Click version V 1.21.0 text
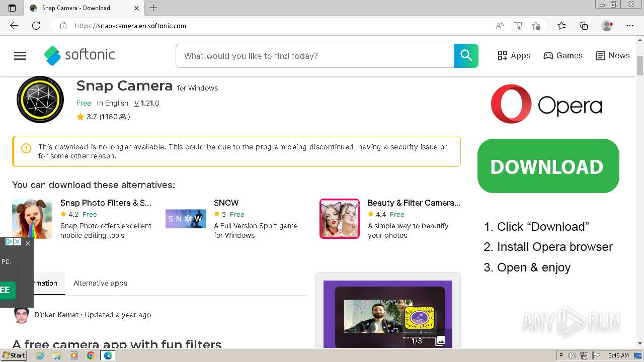This screenshot has height=362, width=644. pyautogui.click(x=147, y=103)
